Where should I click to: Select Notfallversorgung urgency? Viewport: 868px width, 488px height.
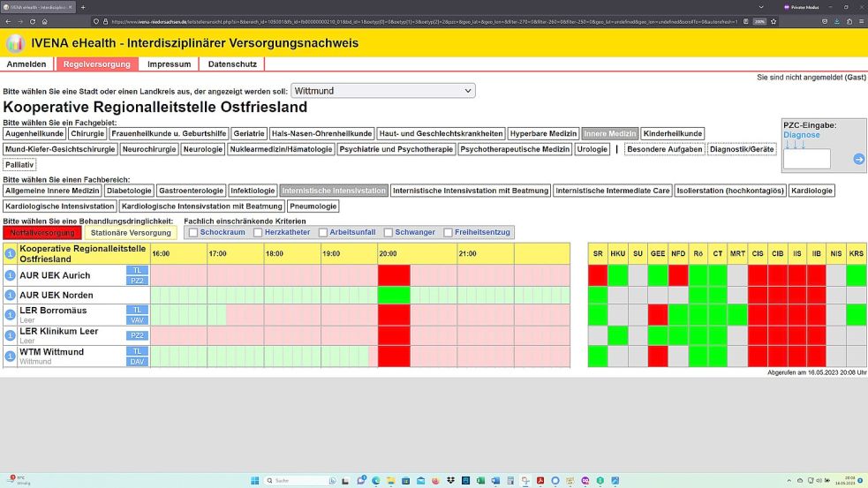pos(42,233)
